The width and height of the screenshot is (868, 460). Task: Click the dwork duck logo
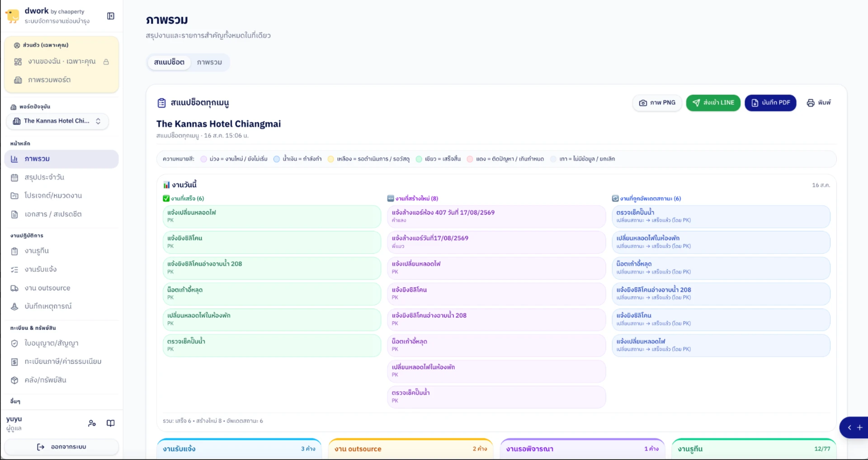tap(12, 16)
